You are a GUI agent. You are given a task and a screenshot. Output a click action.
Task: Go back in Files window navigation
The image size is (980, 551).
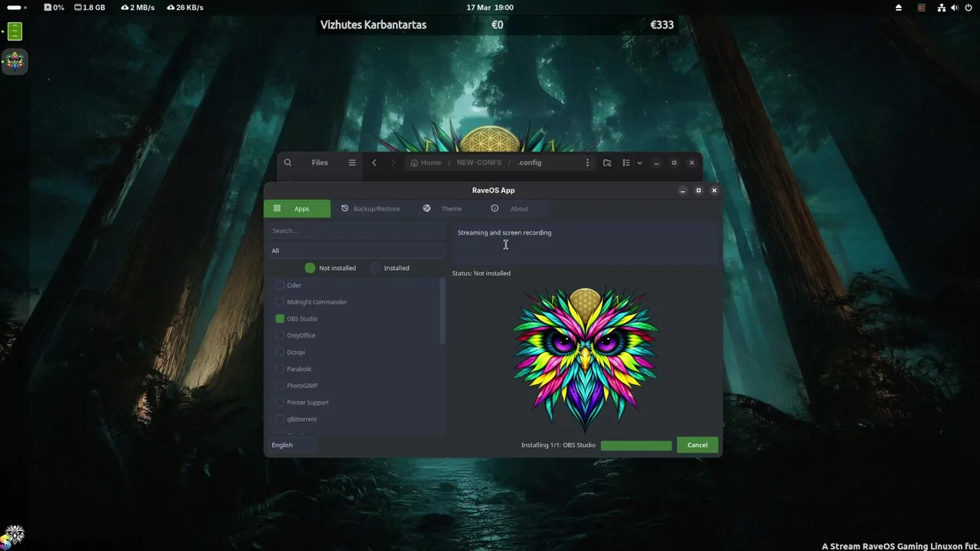(x=374, y=162)
